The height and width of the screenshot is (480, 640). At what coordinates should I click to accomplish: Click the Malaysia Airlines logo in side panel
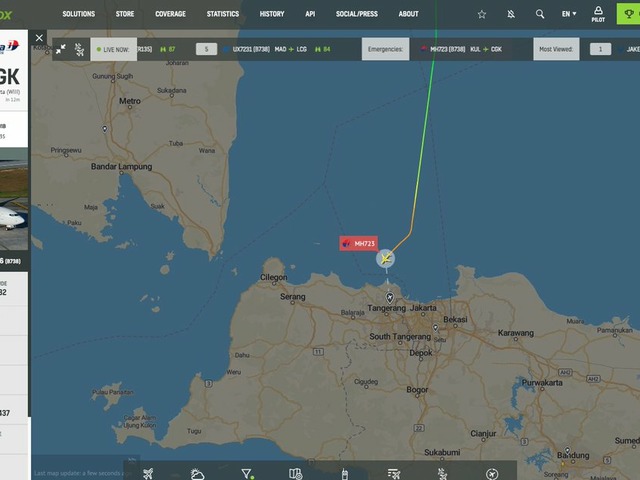(10, 46)
